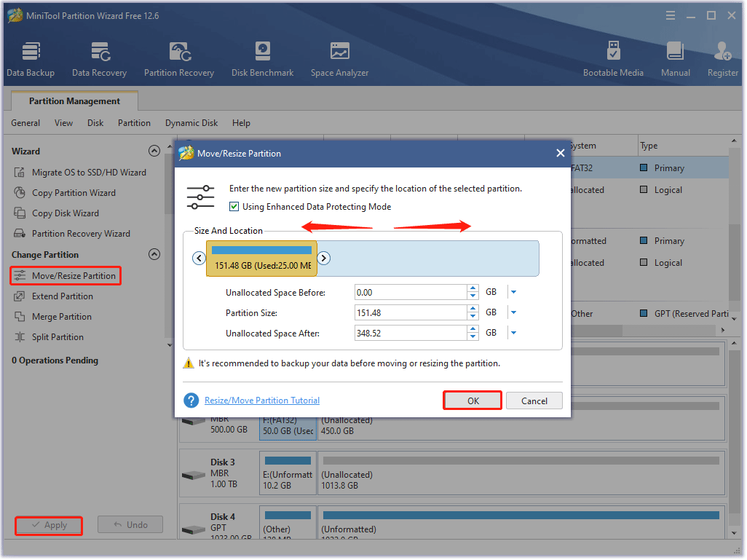Increase Unallocated Space Before value
This screenshot has height=560, width=747.
(x=473, y=289)
